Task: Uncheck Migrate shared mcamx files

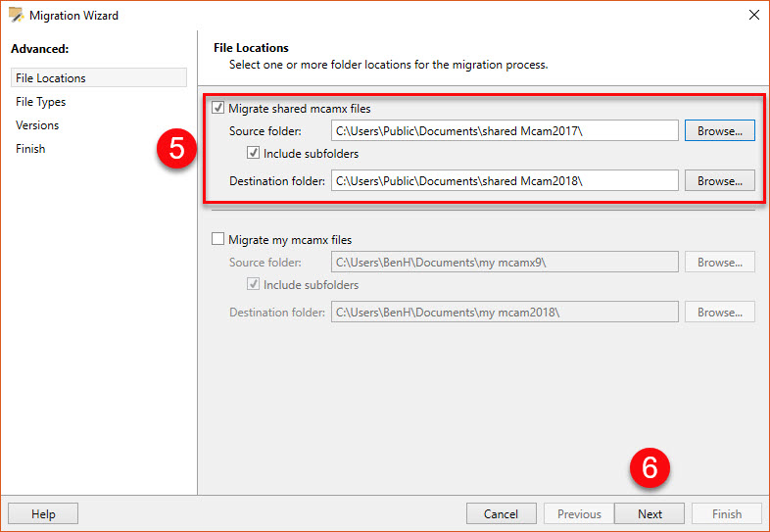Action: tap(218, 108)
